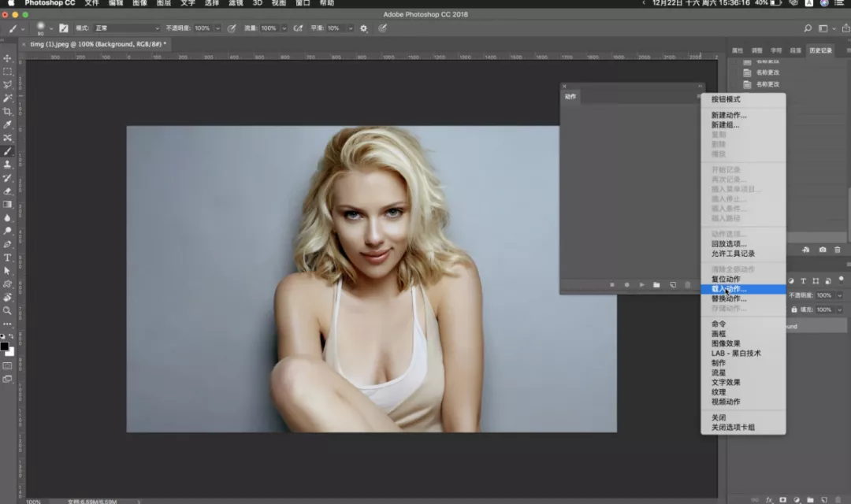
Task: Toggle pressure for opacity button
Action: click(x=232, y=28)
